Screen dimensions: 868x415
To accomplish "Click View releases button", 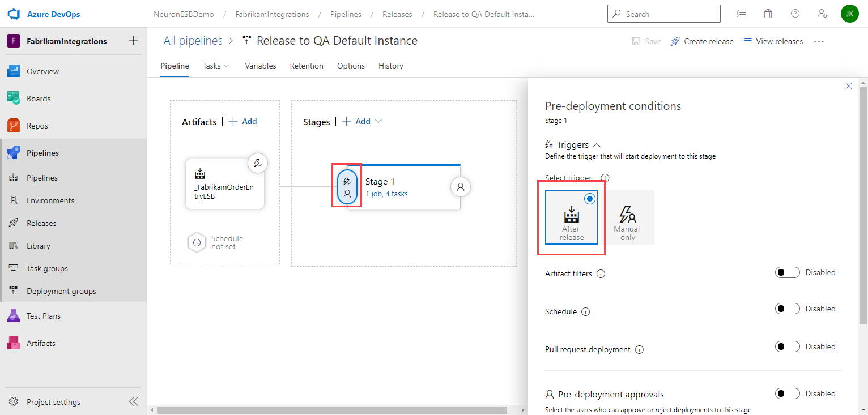I will pyautogui.click(x=773, y=41).
